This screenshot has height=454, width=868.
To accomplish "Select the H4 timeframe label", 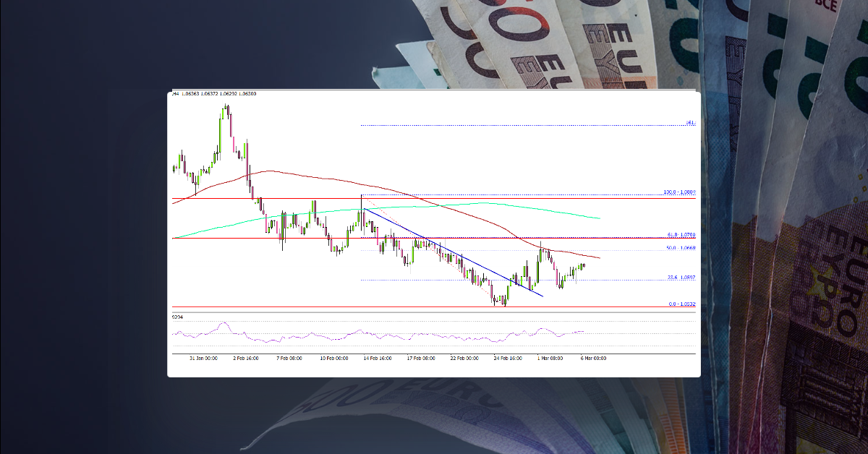I will (174, 94).
